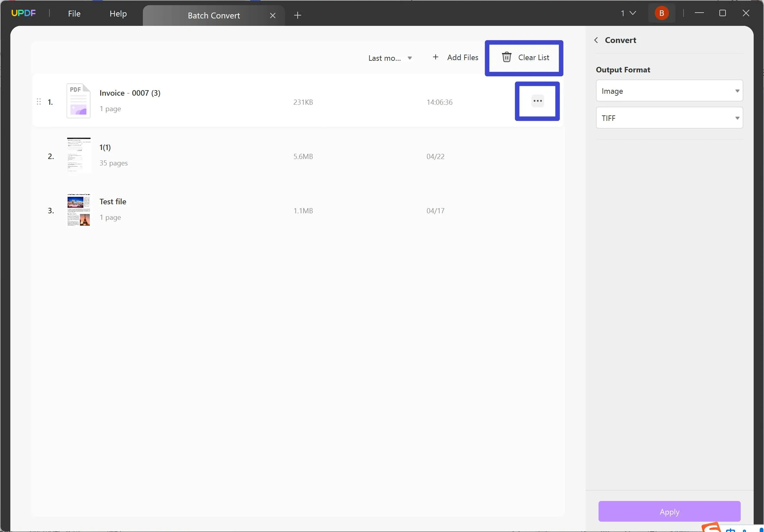764x532 pixels.
Task: Click Clear List button
Action: coord(525,57)
